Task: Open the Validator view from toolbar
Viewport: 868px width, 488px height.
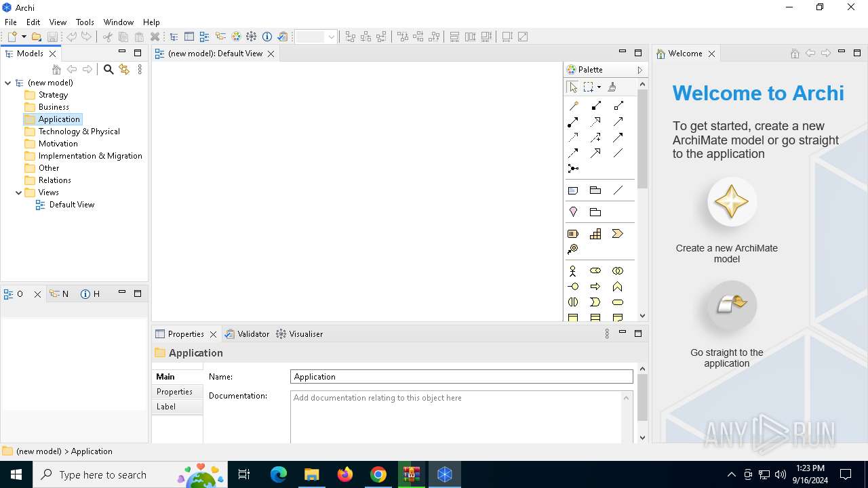Action: [x=283, y=37]
